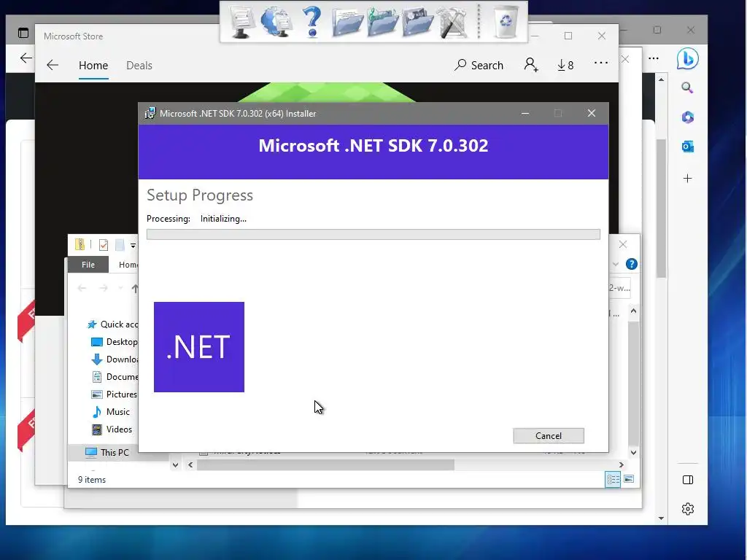Viewport: 747px width, 560px height.
Task: Click the Explorer help question mark icon
Action: pos(632,264)
